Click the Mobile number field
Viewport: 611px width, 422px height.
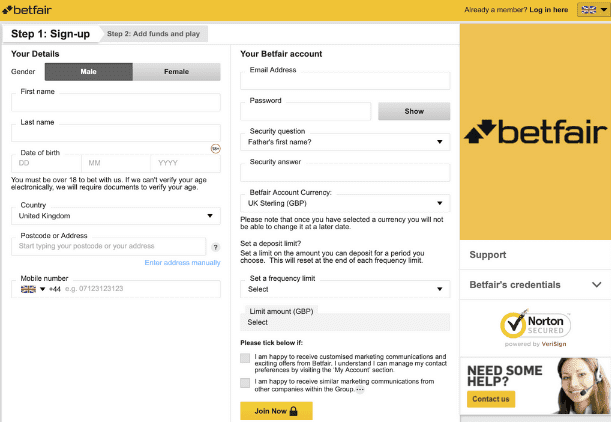point(116,289)
